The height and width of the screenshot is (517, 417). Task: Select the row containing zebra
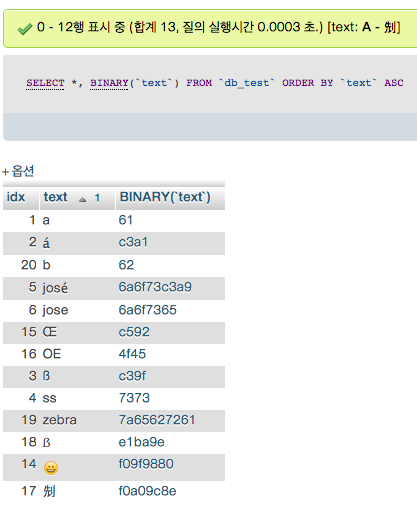(x=114, y=421)
